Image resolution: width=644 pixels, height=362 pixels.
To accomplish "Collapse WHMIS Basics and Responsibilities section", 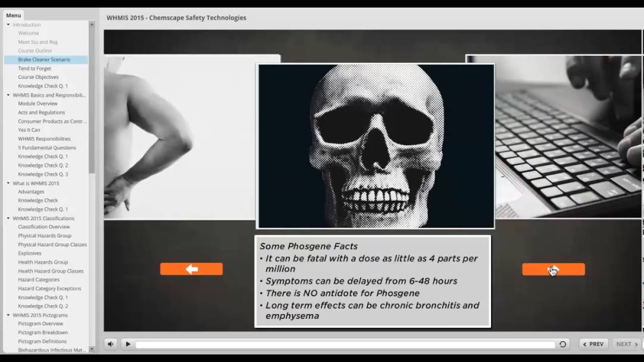I will coord(9,95).
